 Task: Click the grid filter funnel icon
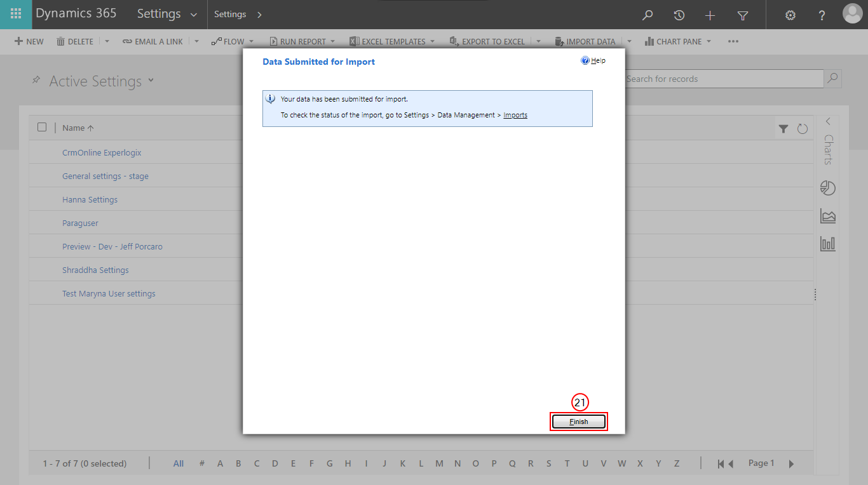pos(783,129)
